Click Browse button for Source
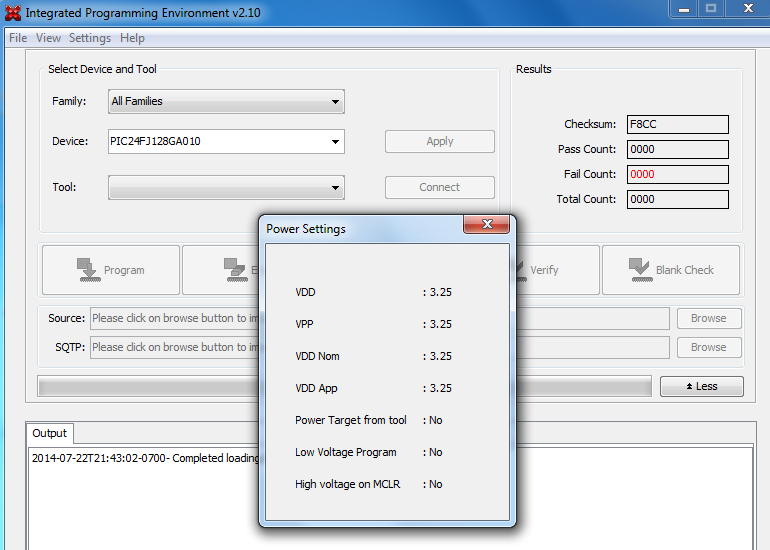770x550 pixels. point(709,318)
